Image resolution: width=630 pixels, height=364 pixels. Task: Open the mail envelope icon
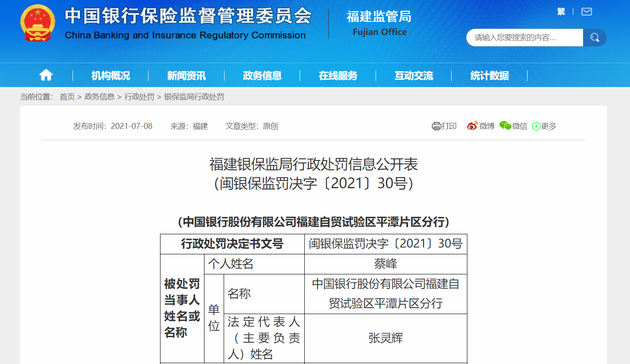(x=587, y=12)
